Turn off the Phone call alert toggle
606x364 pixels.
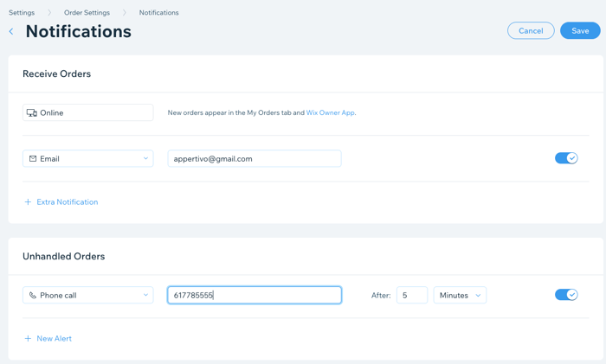(566, 295)
